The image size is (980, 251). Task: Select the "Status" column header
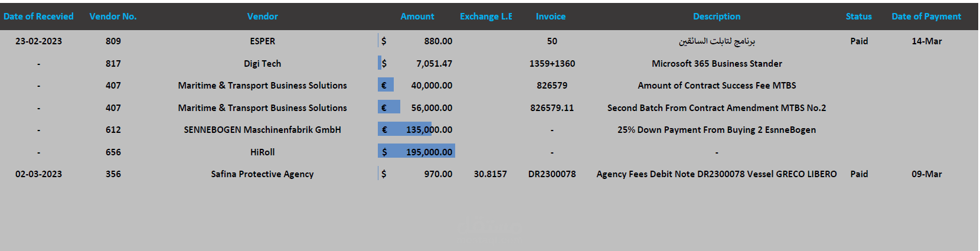(858, 17)
